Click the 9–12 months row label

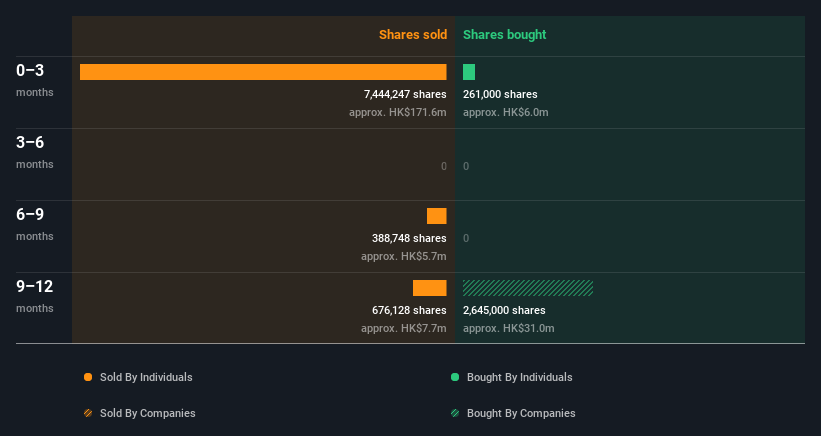pyautogui.click(x=35, y=296)
